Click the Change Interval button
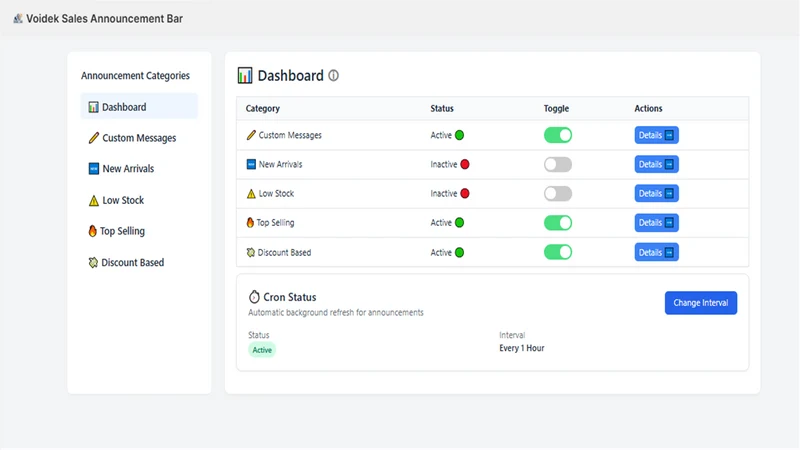800x450 pixels. [701, 303]
